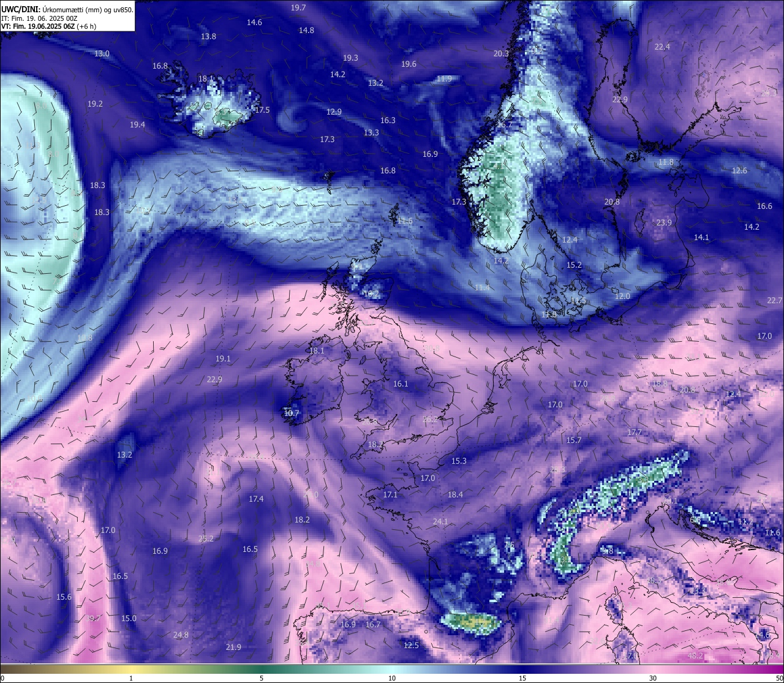This screenshot has width=784, height=683.
Task: Click the 16.1 value over Britain
Action: 401,383
